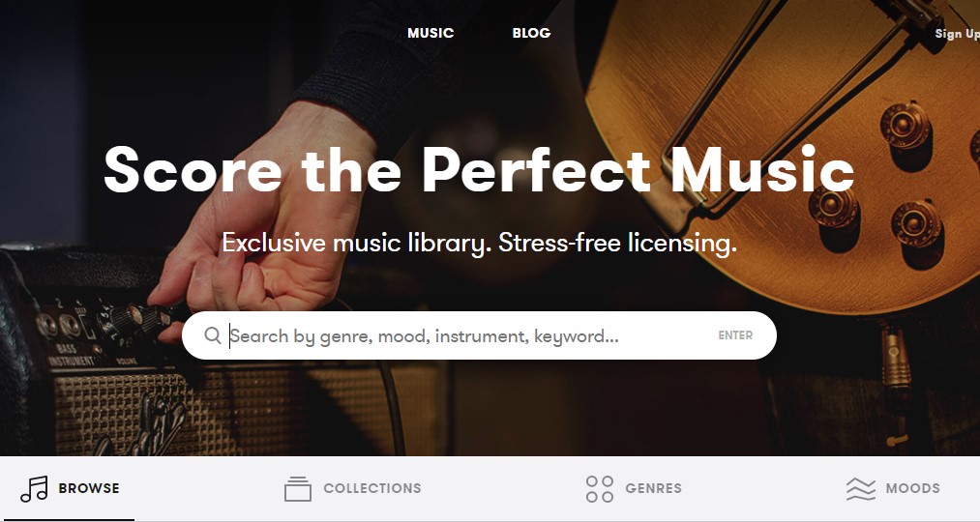This screenshot has width=980, height=522.
Task: Click the Browse music note icon
Action: (34, 489)
